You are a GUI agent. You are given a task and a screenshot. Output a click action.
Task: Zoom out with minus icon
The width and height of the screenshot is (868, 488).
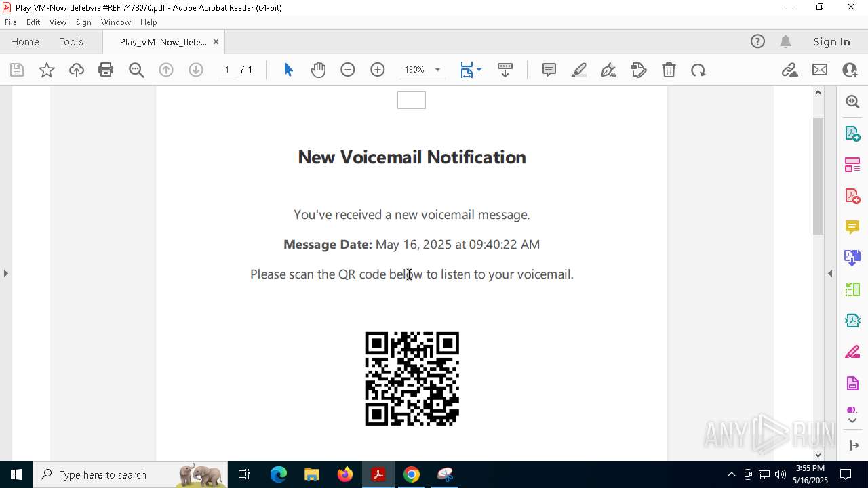coord(348,70)
